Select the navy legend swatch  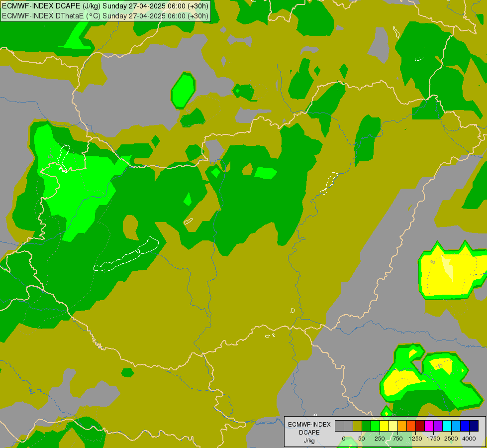474,426
